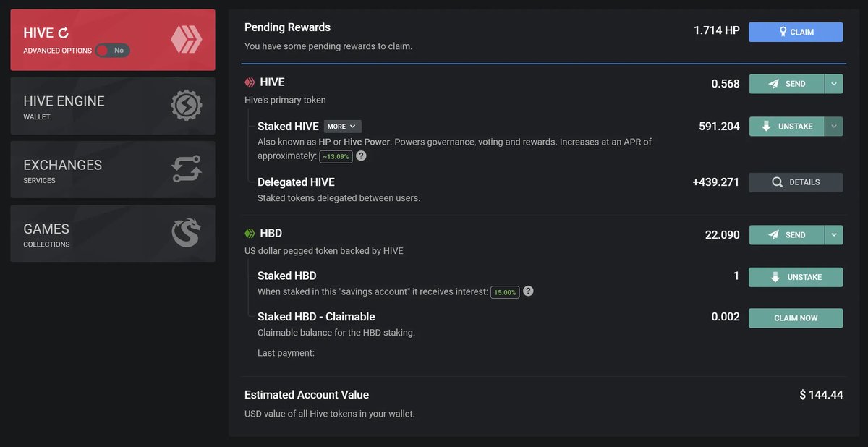Open the dropdown arrow next to HBD Send
Screen dimensions: 868x447
pyautogui.click(x=834, y=235)
